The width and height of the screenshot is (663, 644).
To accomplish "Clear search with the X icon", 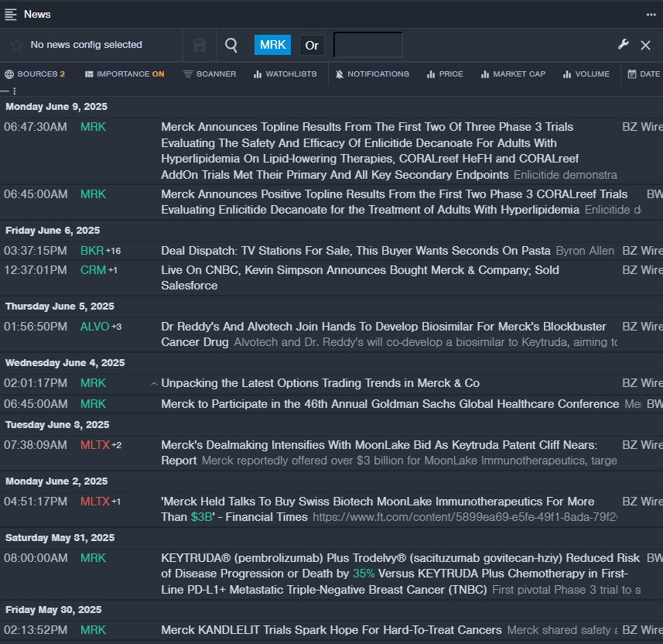I will click(645, 45).
